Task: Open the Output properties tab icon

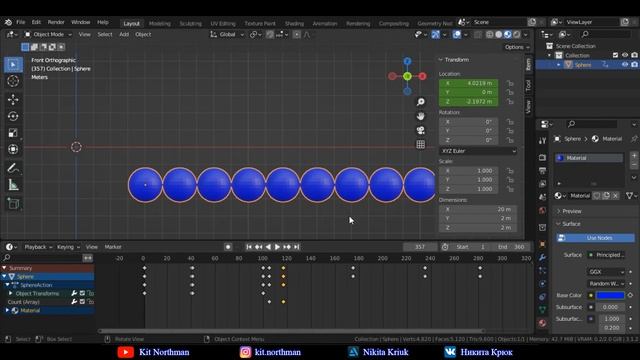Action: (x=542, y=171)
